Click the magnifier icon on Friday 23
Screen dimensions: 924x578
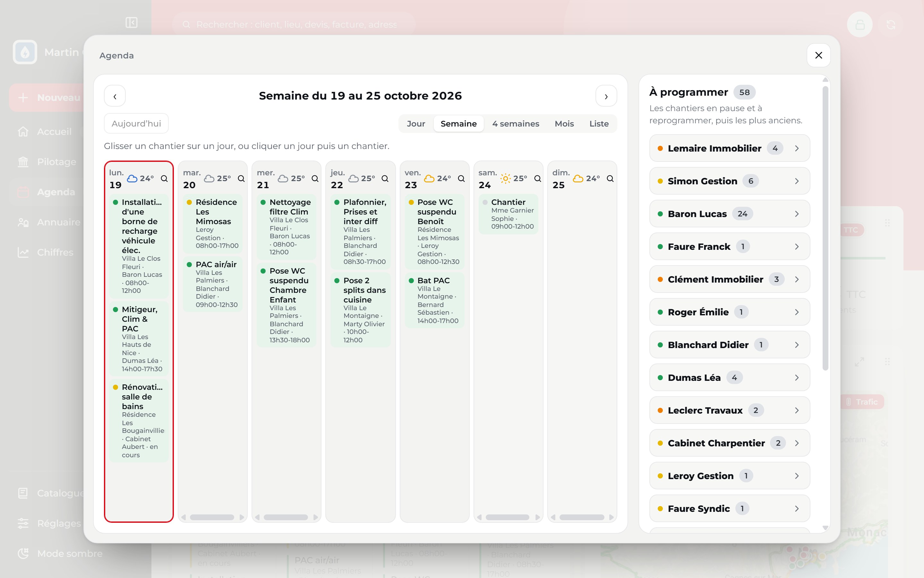[461, 179]
